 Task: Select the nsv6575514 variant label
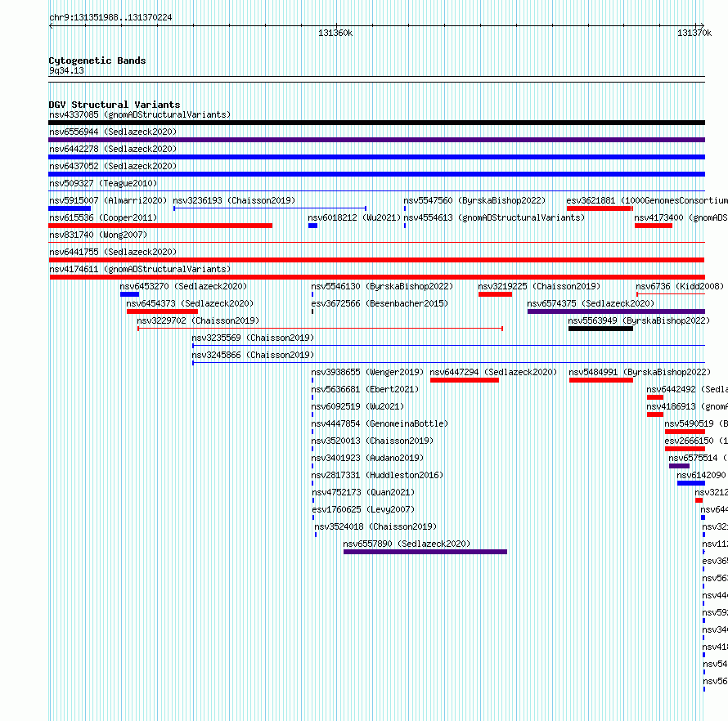pyautogui.click(x=699, y=458)
